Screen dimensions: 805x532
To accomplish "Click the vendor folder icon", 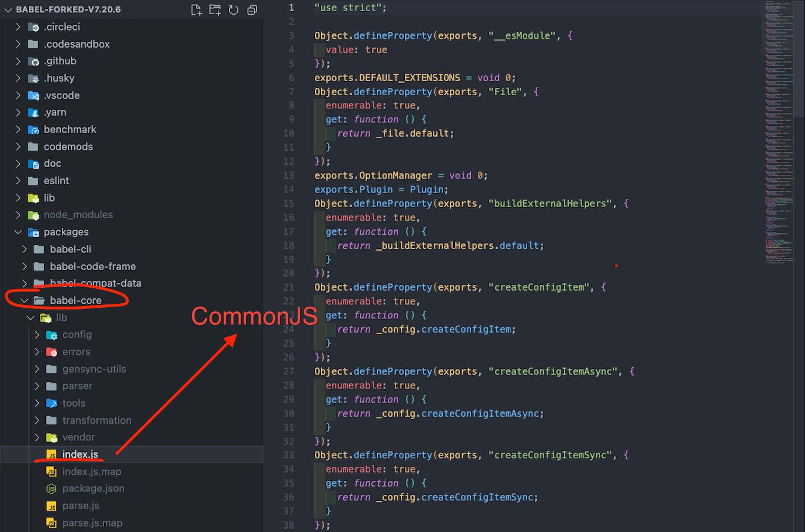I will 52,437.
